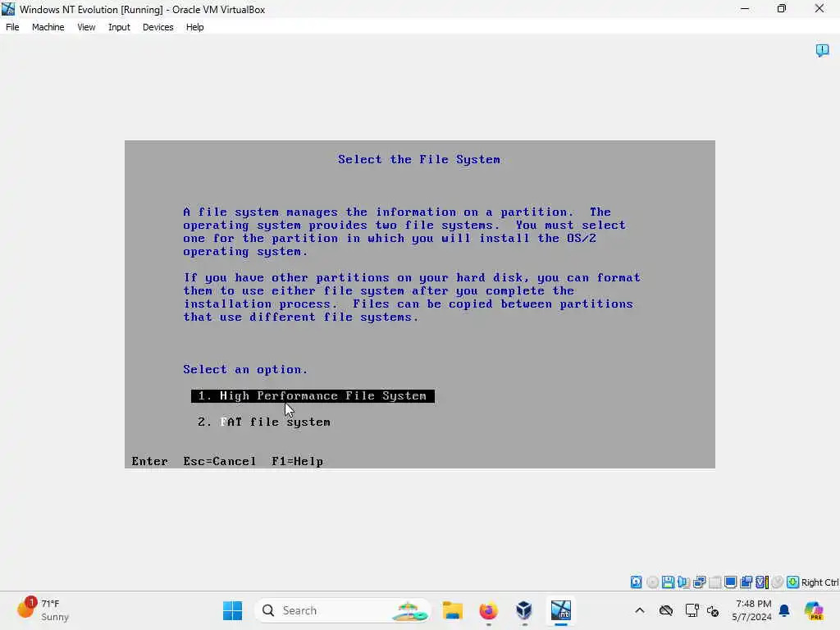Close the VirtualBox window
Image resolution: width=840 pixels, height=630 pixels.
pos(819,9)
